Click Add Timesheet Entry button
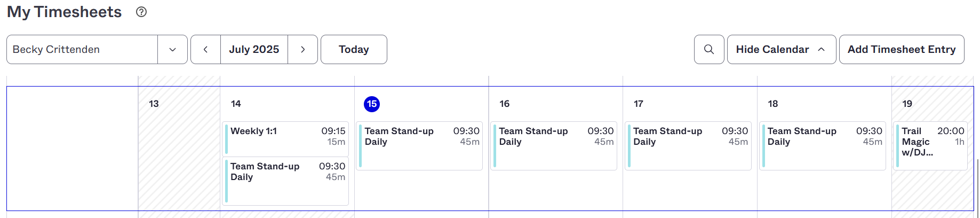 902,49
